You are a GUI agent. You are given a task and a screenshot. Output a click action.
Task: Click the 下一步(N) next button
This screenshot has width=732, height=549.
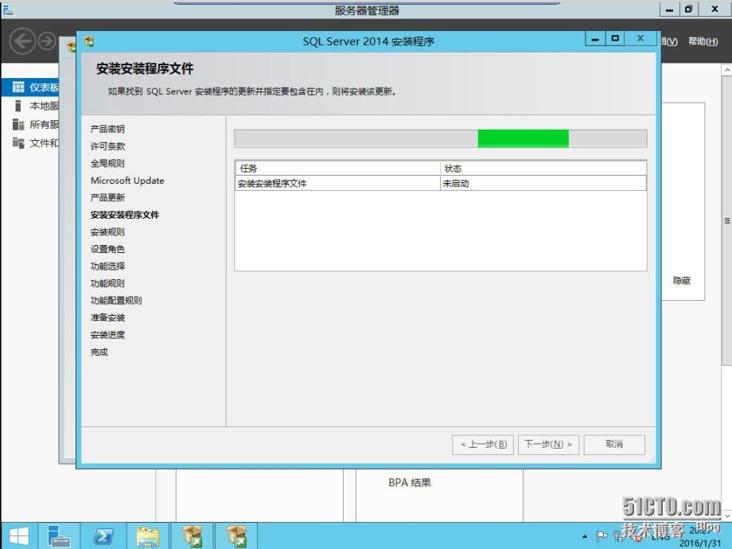[548, 444]
